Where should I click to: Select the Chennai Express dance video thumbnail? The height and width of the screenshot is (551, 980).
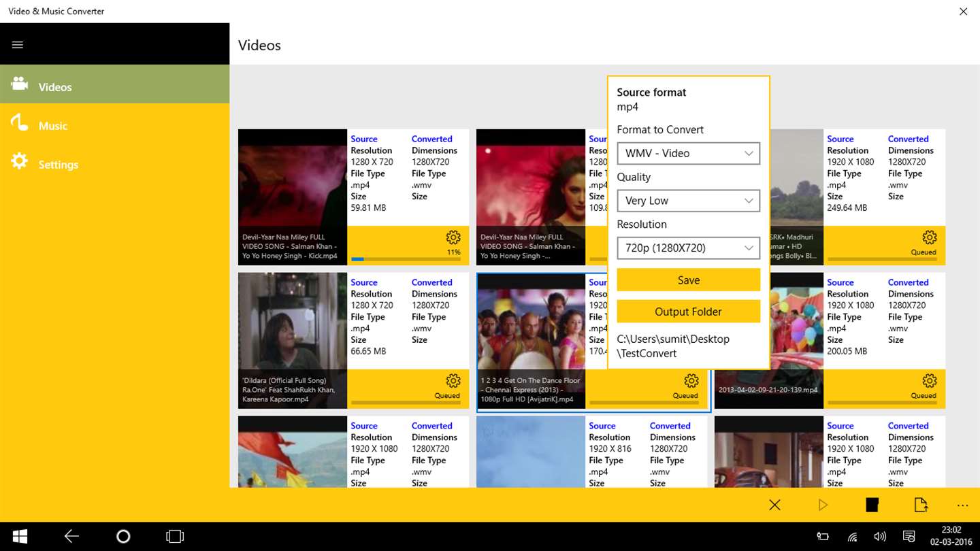(x=531, y=341)
